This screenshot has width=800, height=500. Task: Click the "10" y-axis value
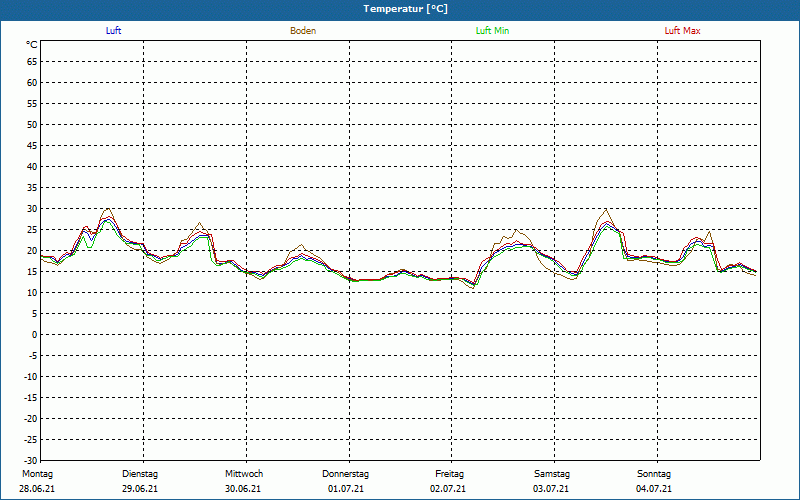[32, 293]
